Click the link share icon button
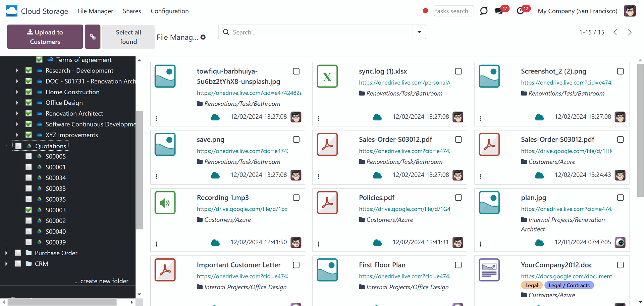Viewport: 644px width, 306px height. (93, 37)
